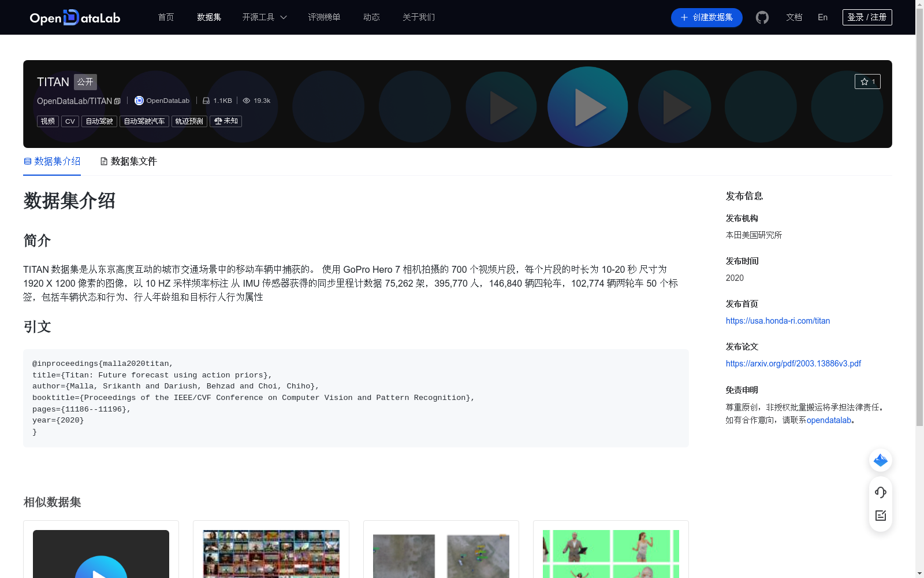Image resolution: width=924 pixels, height=578 pixels.
Task: Click the 自动驾驶 tag
Action: [x=99, y=121]
